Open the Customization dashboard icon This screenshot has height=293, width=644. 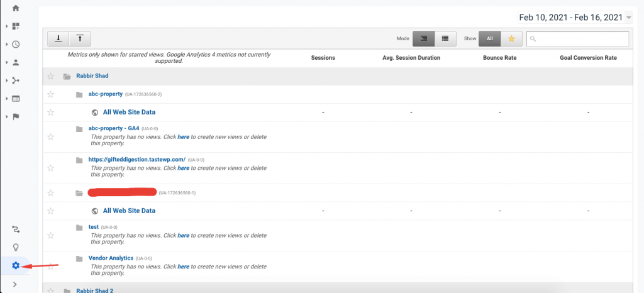[x=16, y=26]
